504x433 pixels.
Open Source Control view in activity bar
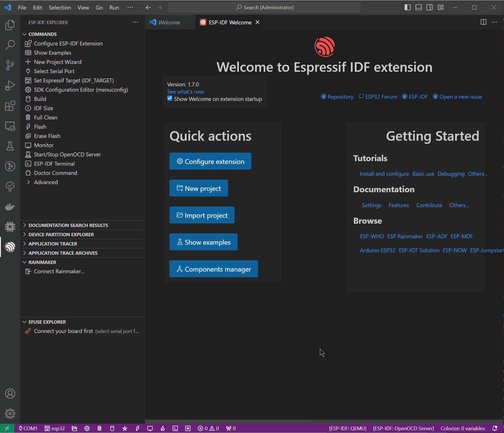coord(10,65)
